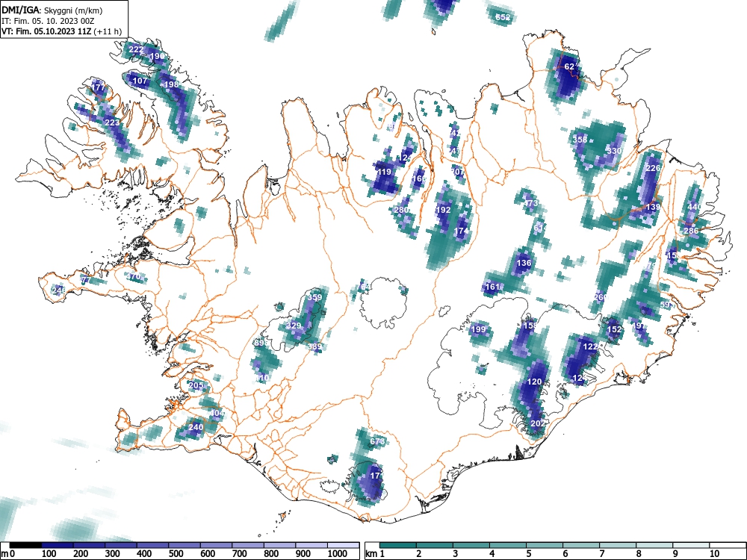Click the 'IT: Fim. 05. 10. 2023 00Z' line
747x560 pixels.
(48, 21)
